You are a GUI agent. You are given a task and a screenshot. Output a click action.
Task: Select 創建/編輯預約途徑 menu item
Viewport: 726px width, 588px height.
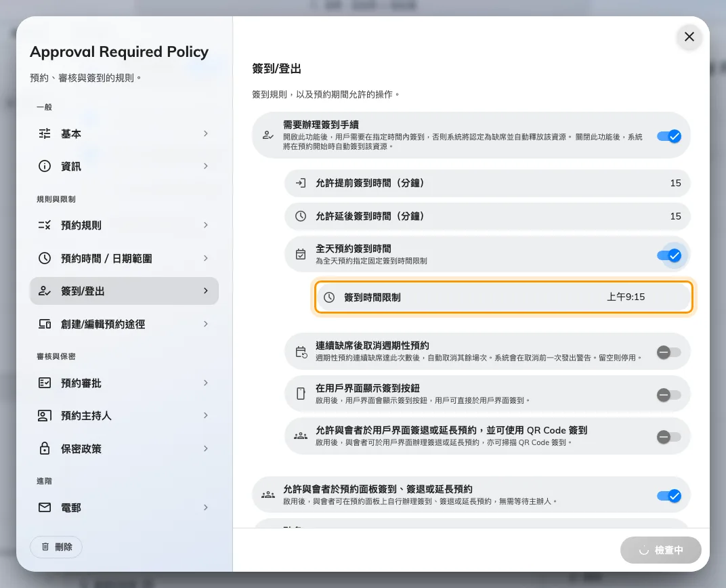(124, 324)
